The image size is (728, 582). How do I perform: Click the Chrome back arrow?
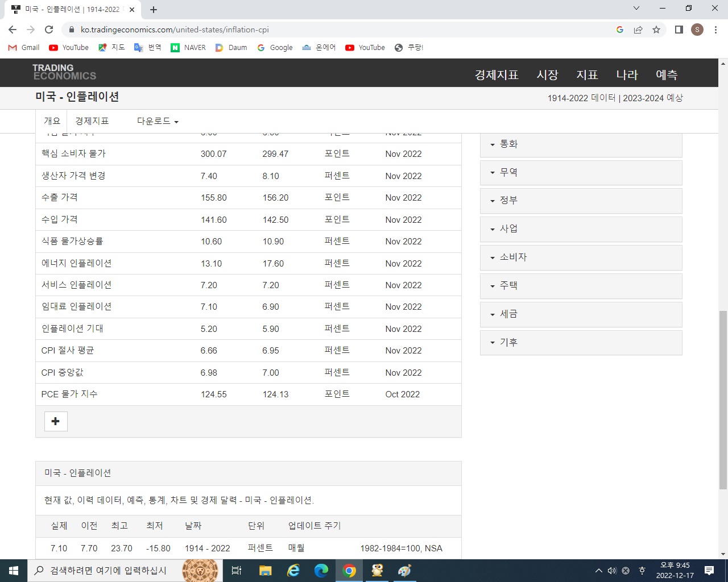point(13,30)
